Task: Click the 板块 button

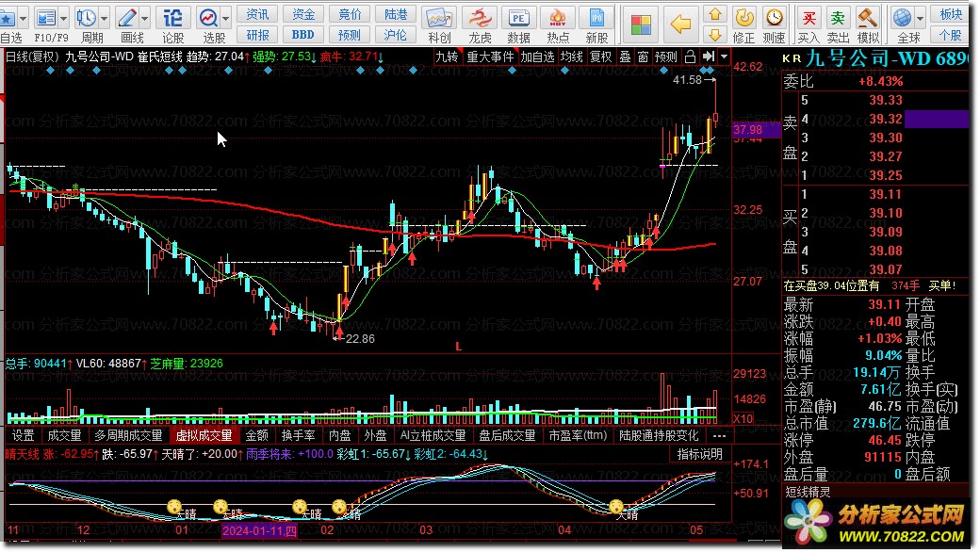Action: 951,14
